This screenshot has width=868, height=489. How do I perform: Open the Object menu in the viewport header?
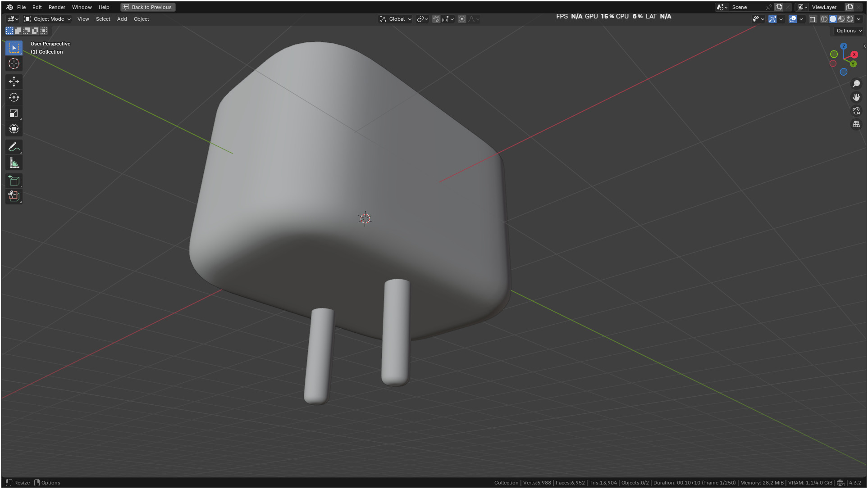point(141,19)
